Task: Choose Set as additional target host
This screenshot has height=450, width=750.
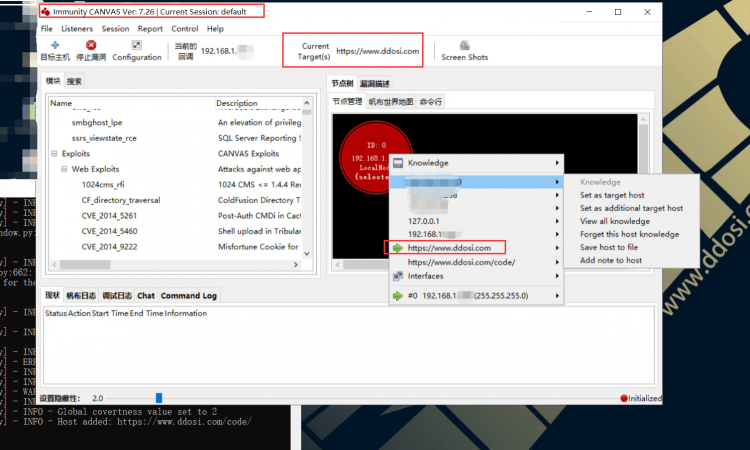Action: click(631, 208)
